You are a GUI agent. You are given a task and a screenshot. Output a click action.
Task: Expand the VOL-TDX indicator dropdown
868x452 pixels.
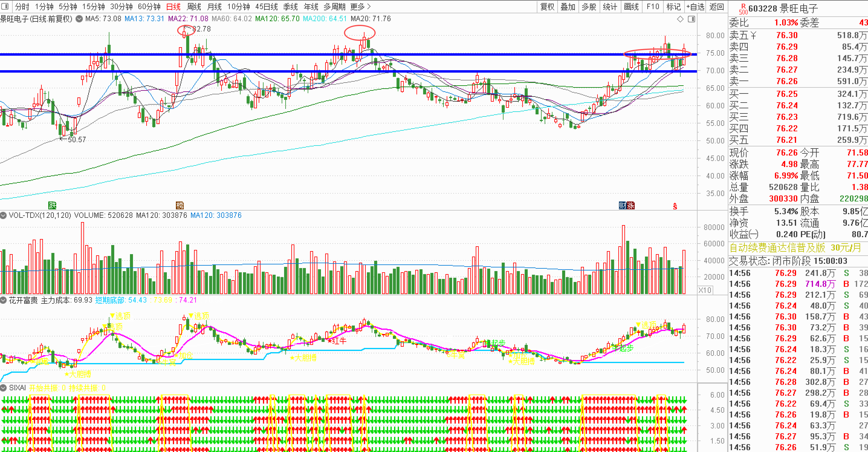click(3, 215)
